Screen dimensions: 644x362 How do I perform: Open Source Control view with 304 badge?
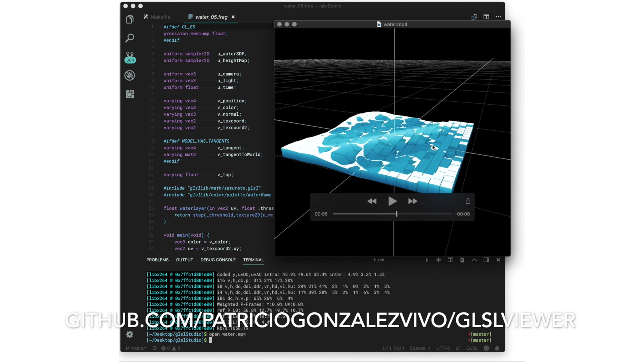tap(130, 57)
